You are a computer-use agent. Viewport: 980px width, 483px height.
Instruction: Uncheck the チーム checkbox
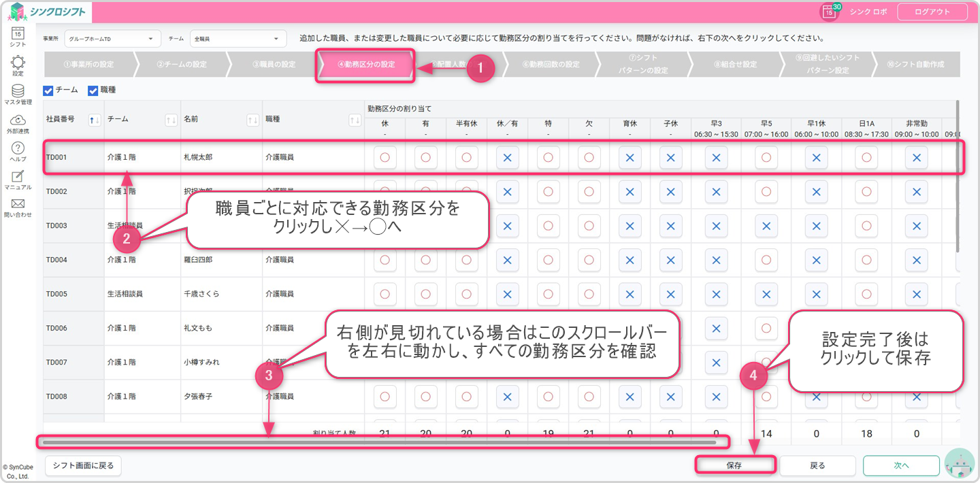pyautogui.click(x=48, y=90)
